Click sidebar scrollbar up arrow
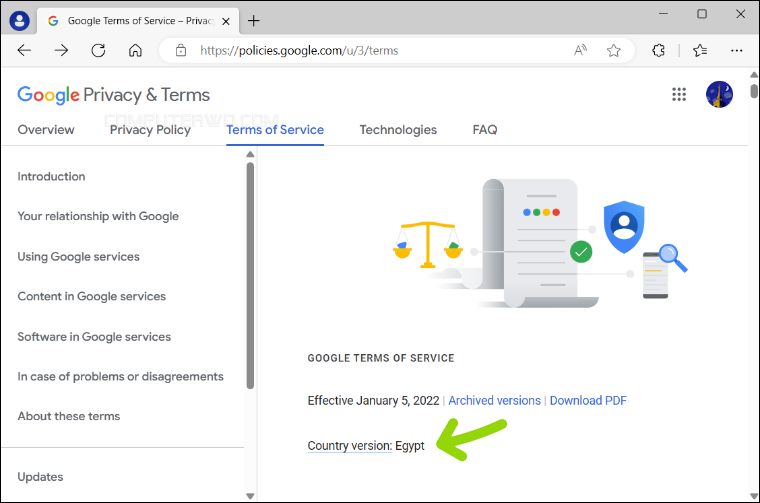The width and height of the screenshot is (760, 503). [x=250, y=154]
